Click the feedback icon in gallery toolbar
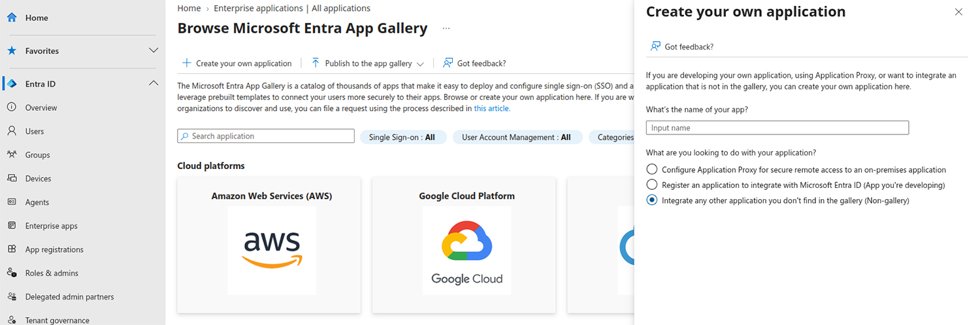The width and height of the screenshot is (980, 325). pyautogui.click(x=448, y=63)
